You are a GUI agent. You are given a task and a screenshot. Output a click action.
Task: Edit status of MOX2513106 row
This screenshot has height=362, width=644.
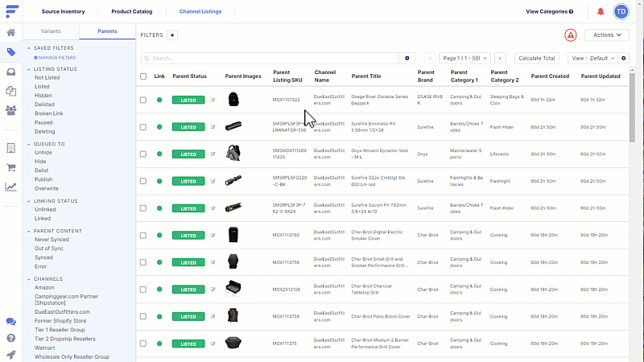tap(213, 290)
